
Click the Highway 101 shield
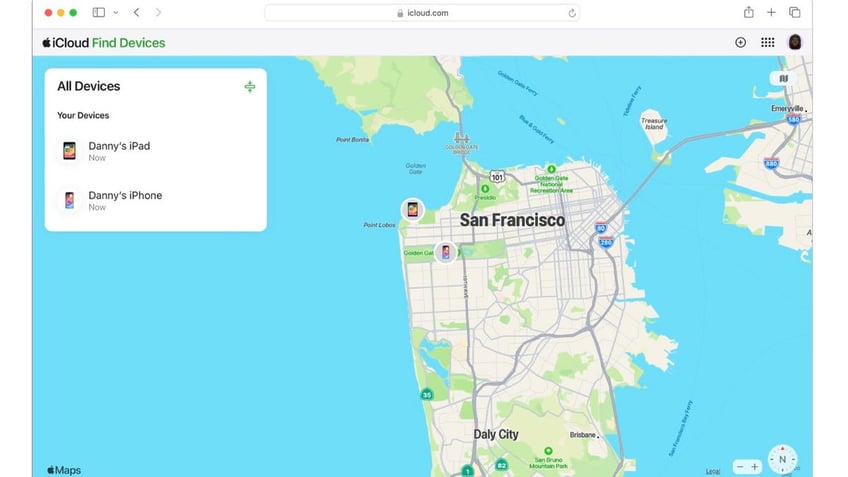497,177
